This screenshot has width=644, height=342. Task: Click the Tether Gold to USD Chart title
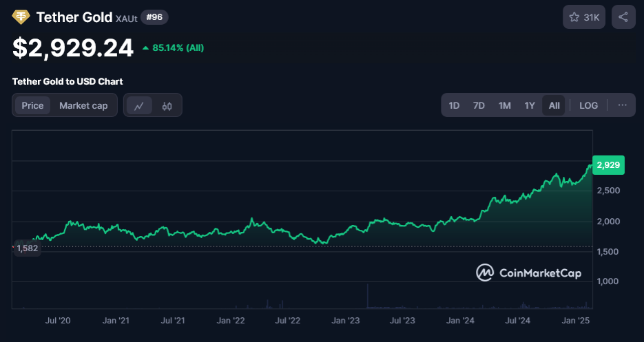67,81
